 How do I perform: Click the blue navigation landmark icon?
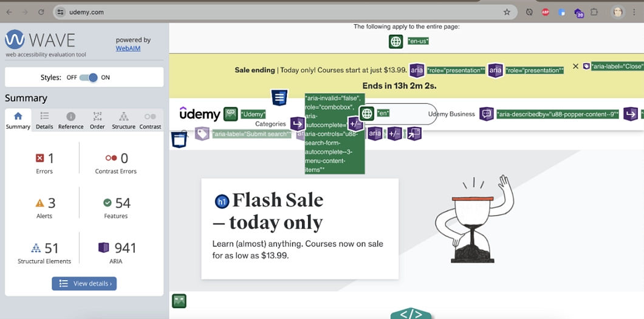point(279,98)
